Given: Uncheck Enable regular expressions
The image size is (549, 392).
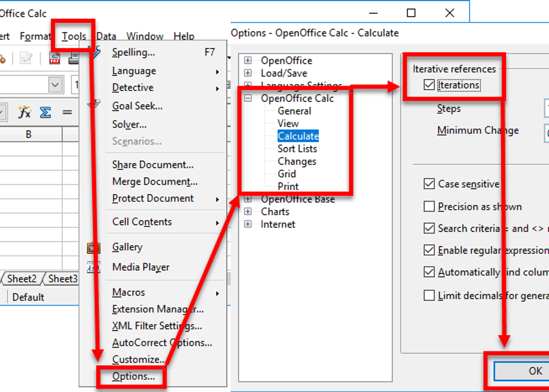Looking at the screenshot, I should click(x=429, y=250).
